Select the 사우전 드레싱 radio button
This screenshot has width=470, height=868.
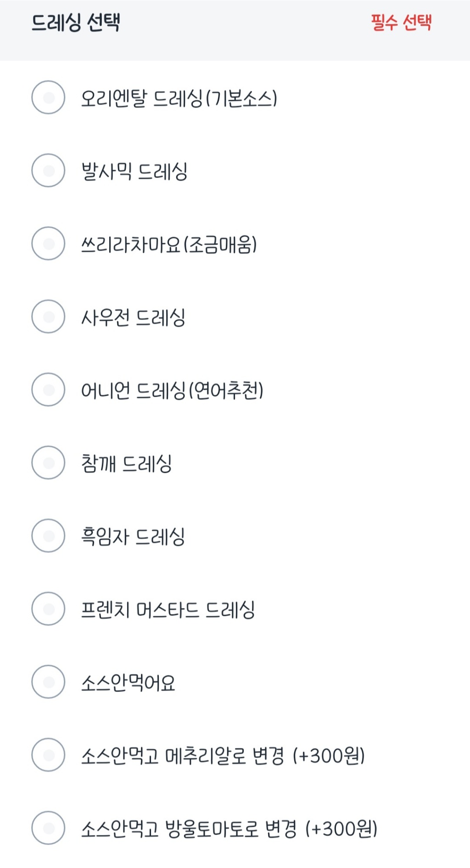pyautogui.click(x=48, y=317)
